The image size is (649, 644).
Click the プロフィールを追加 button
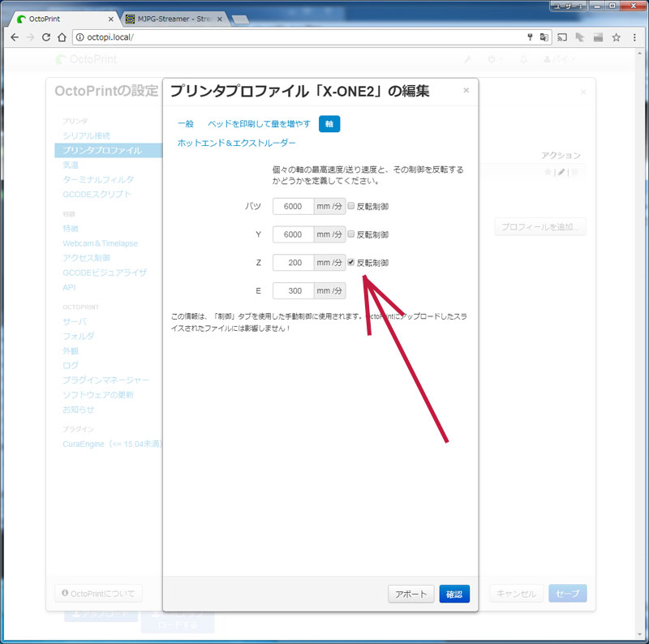540,227
